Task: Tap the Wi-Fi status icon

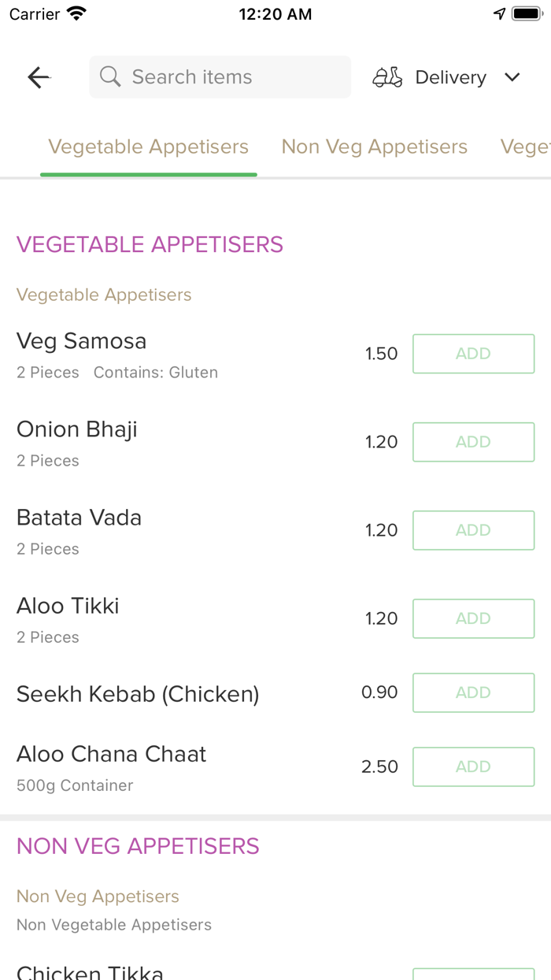Action: tap(76, 14)
